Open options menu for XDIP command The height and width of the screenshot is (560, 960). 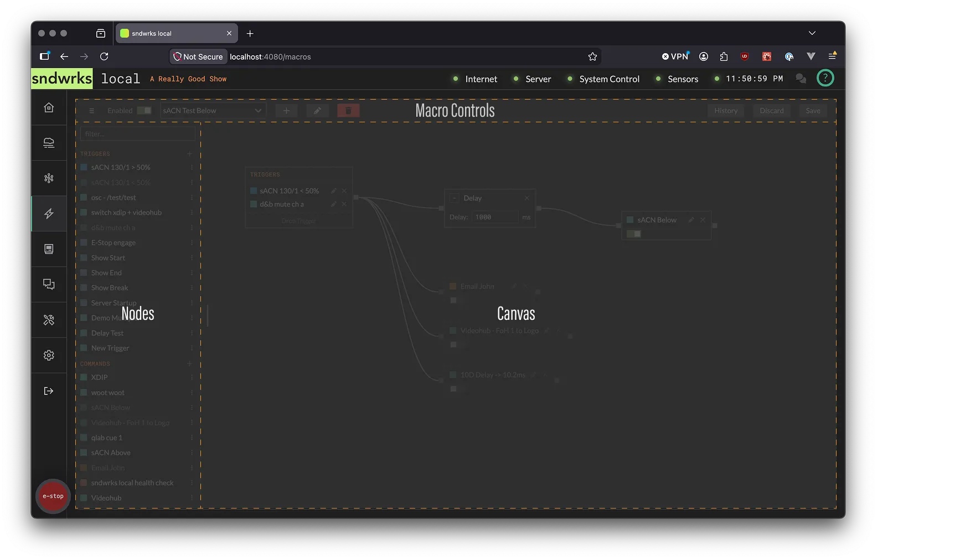pos(192,377)
